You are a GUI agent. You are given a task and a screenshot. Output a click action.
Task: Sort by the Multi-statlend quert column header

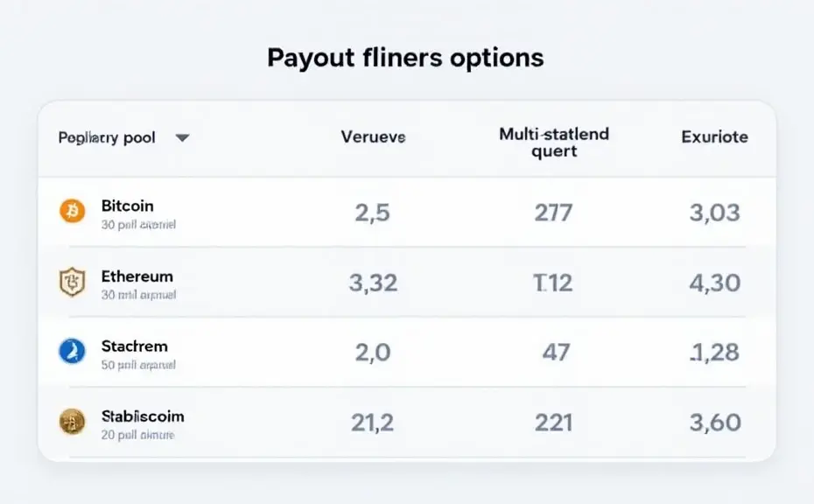click(554, 143)
